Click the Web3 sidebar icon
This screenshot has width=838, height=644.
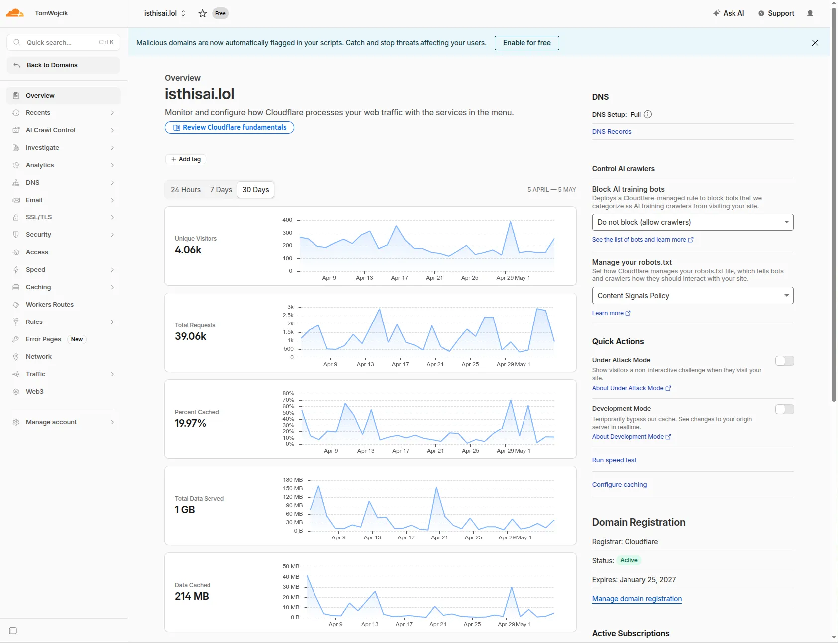(16, 392)
